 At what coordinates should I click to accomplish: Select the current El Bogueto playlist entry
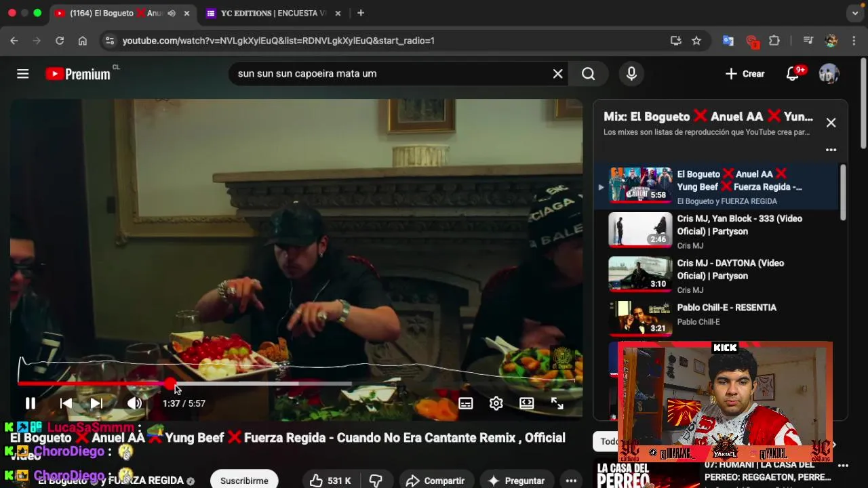point(717,186)
